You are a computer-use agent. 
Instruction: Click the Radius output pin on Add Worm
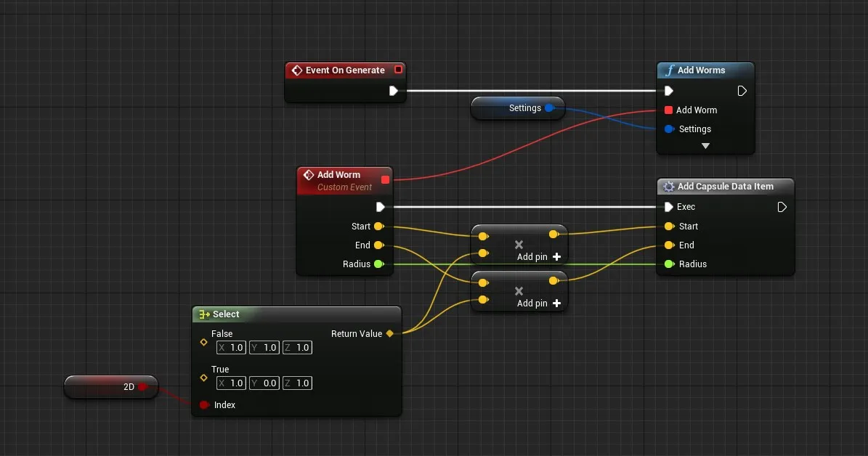(378, 264)
